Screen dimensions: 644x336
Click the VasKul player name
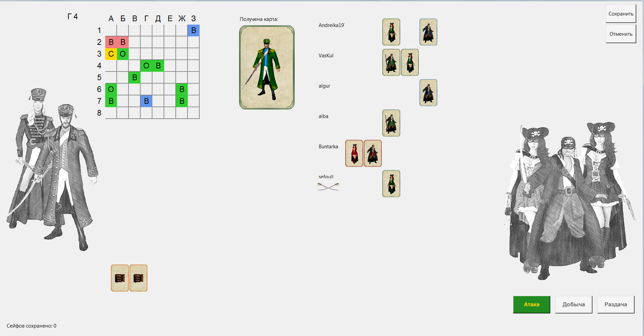tap(326, 56)
